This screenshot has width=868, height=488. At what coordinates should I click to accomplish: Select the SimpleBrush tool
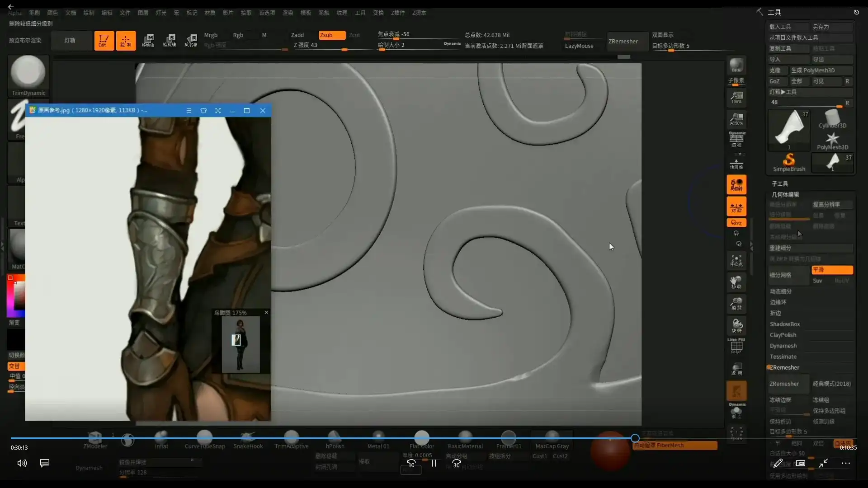(789, 163)
